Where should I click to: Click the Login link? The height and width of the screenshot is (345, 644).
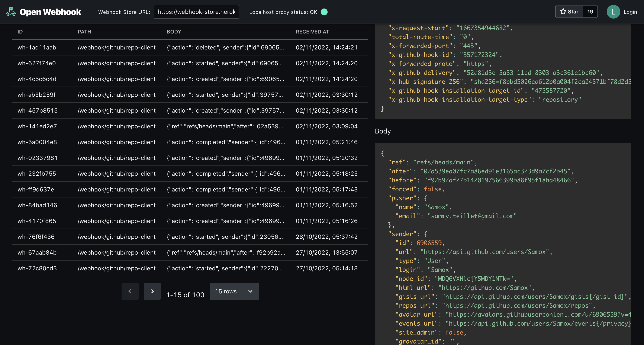tap(630, 12)
